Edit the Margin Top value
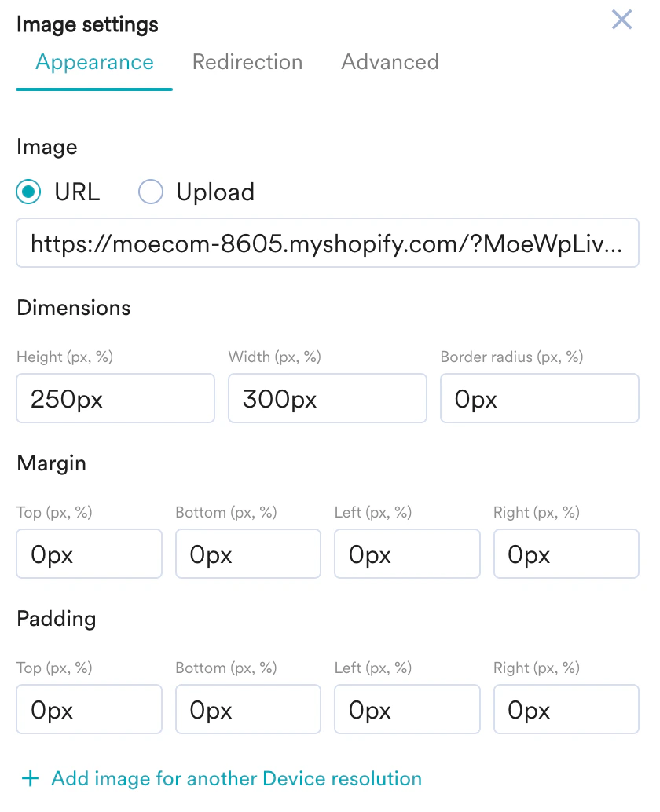660x812 pixels. 89,554
